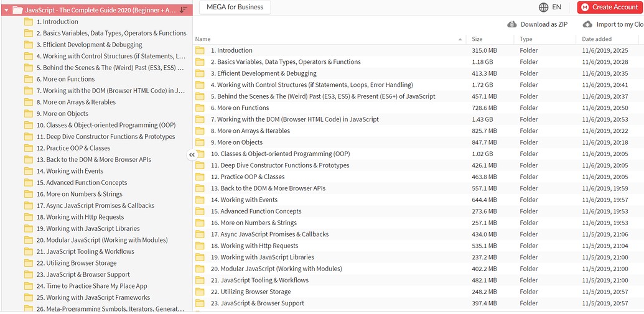This screenshot has width=644, height=314.
Task: Select 24. Time to Practice Share My Place App
Action: pyautogui.click(x=91, y=286)
